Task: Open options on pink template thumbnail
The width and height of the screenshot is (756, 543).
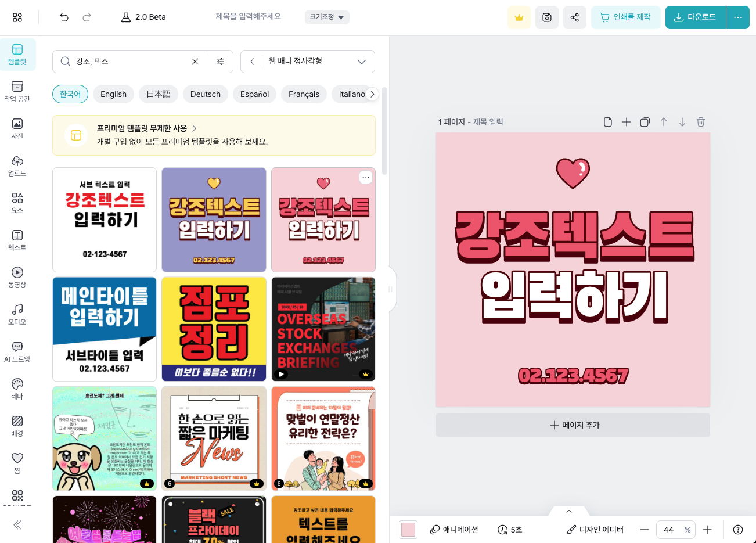Action: 365,177
